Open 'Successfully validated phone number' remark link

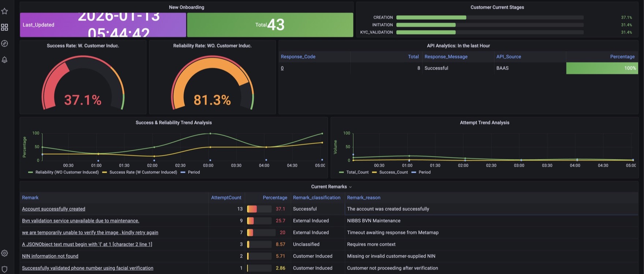click(87, 268)
